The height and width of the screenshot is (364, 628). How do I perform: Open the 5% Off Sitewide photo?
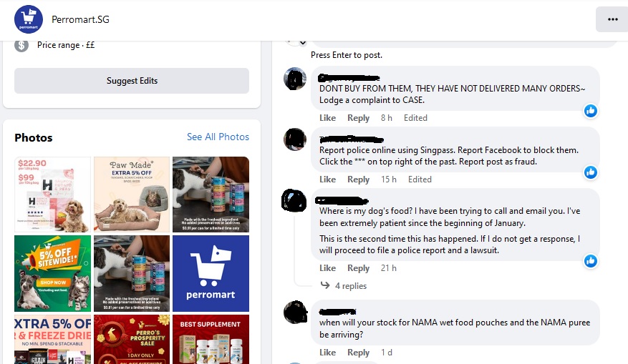pyautogui.click(x=52, y=274)
